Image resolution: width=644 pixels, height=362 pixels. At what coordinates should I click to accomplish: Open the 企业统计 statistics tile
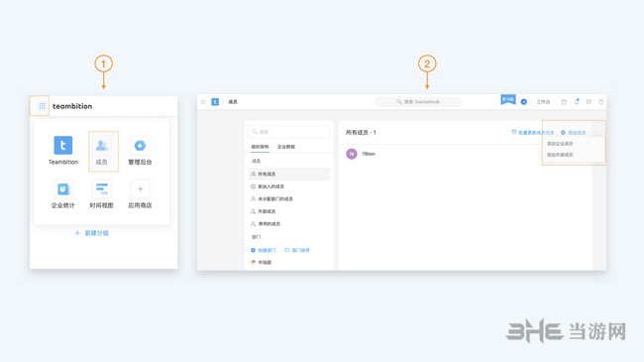point(62,194)
